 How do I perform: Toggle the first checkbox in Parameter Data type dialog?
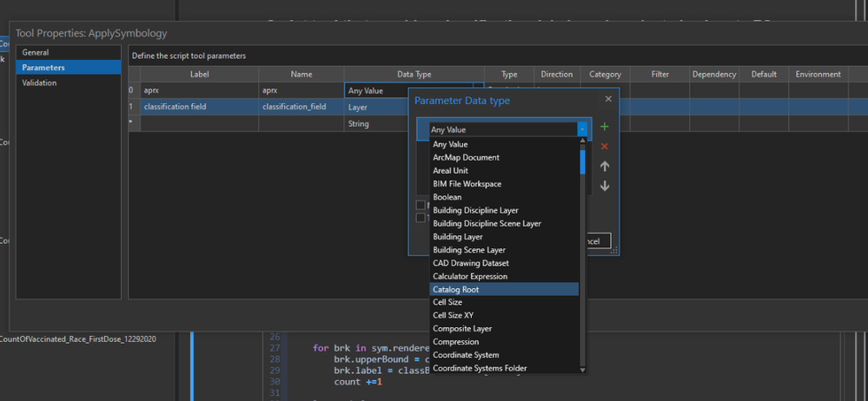[421, 206]
